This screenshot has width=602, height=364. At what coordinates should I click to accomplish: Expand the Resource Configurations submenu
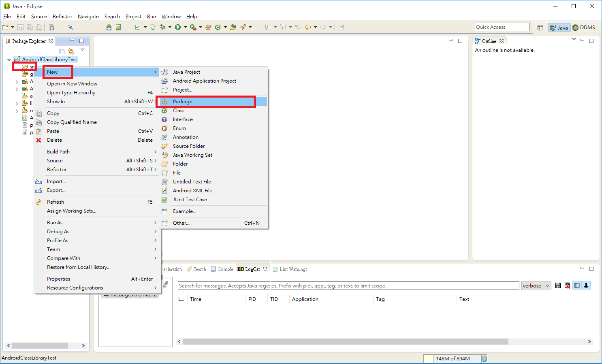[97, 288]
